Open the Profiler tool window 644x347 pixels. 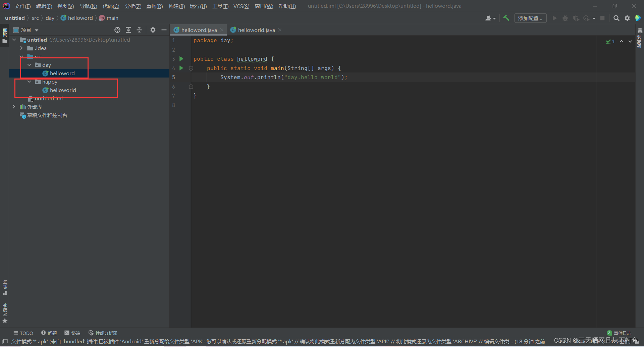click(103, 333)
